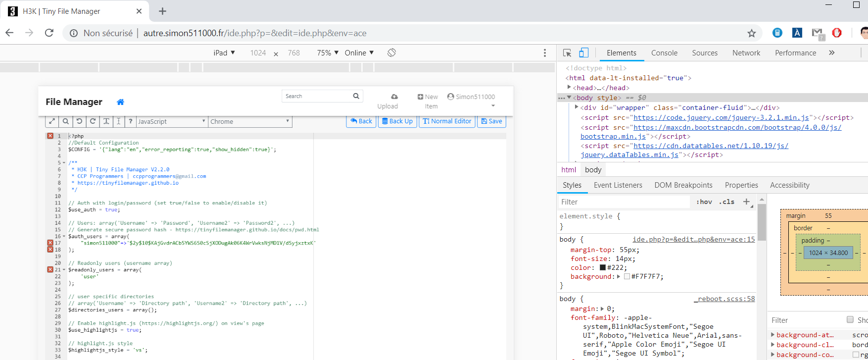Open a new browser tab
868x360 pixels.
point(162,11)
